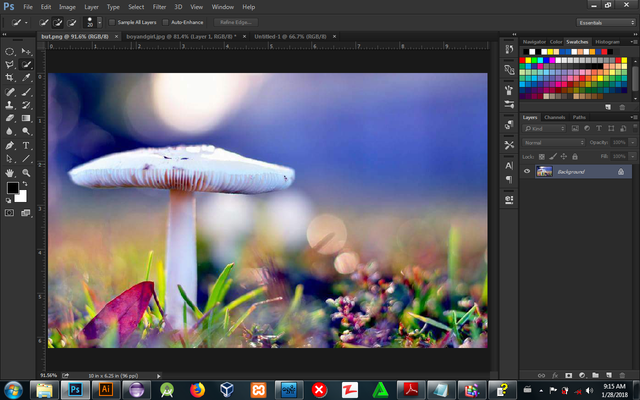
Task: Check the Auto-Enhance option
Action: 165,21
